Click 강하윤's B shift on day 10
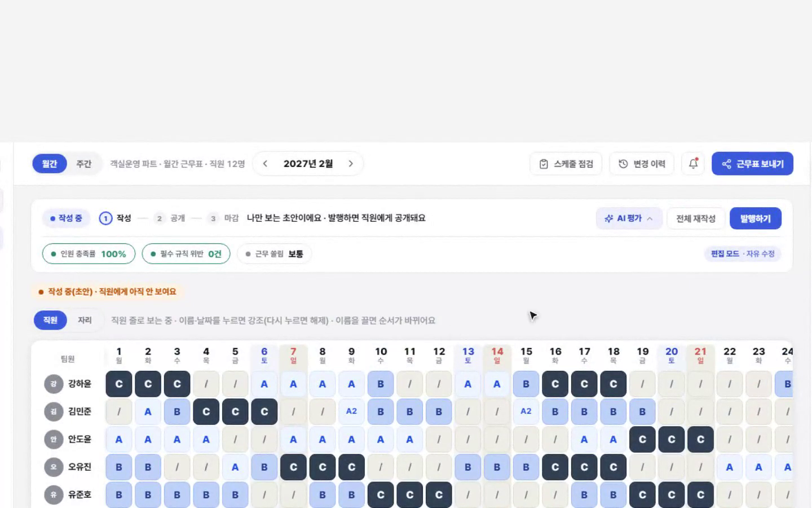 coord(381,384)
